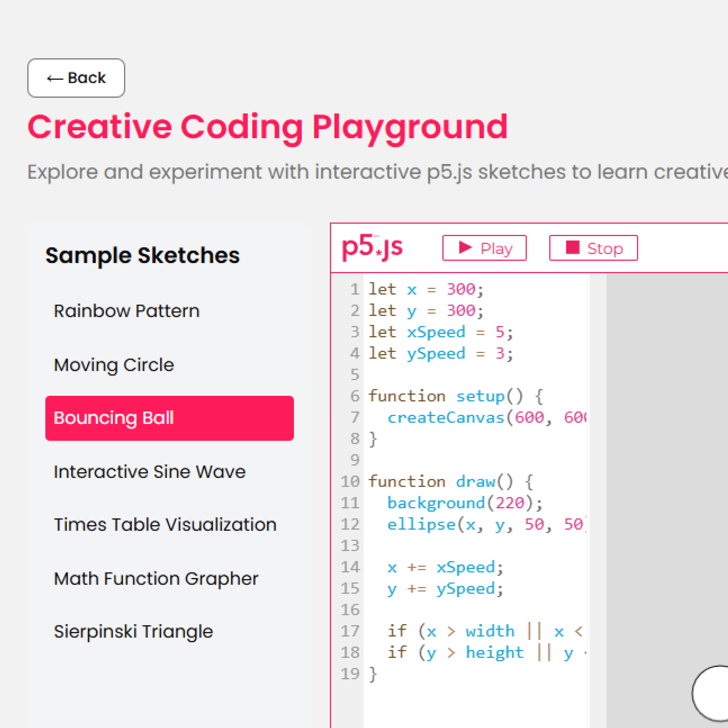Viewport: 728px width, 728px height.
Task: Open the Rainbow Pattern sketch
Action: point(127,311)
